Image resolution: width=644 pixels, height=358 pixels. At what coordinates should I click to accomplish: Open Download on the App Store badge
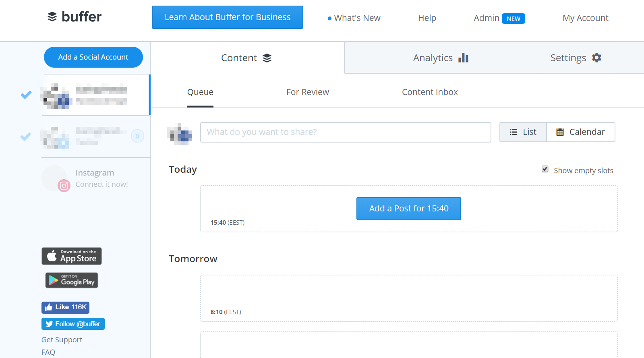coord(72,256)
